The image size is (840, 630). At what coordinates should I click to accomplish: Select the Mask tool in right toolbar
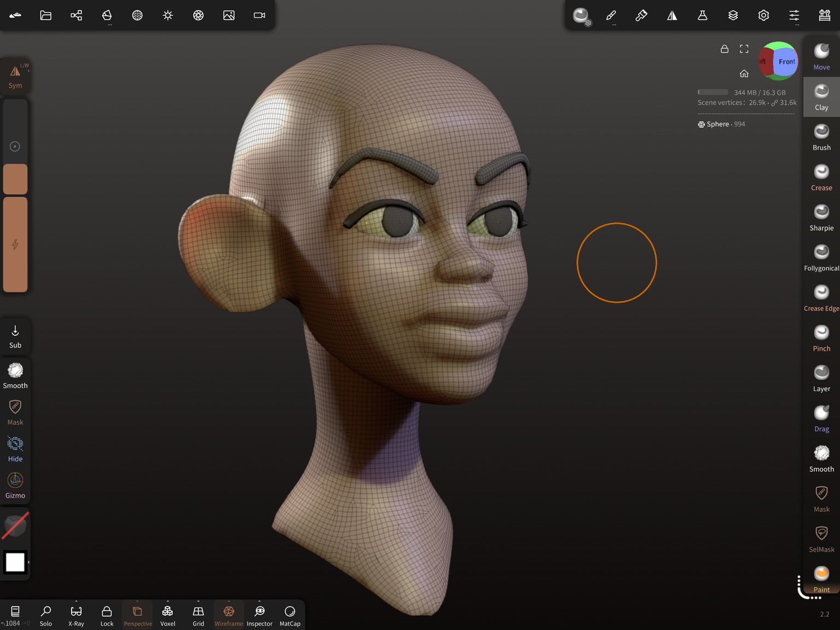point(821,499)
